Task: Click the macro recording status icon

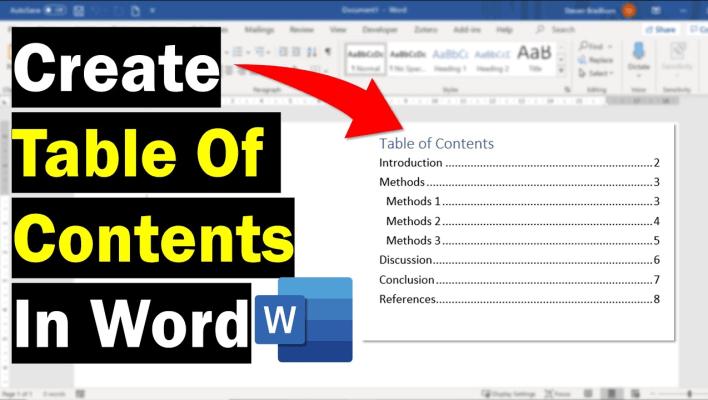Action: (80, 394)
